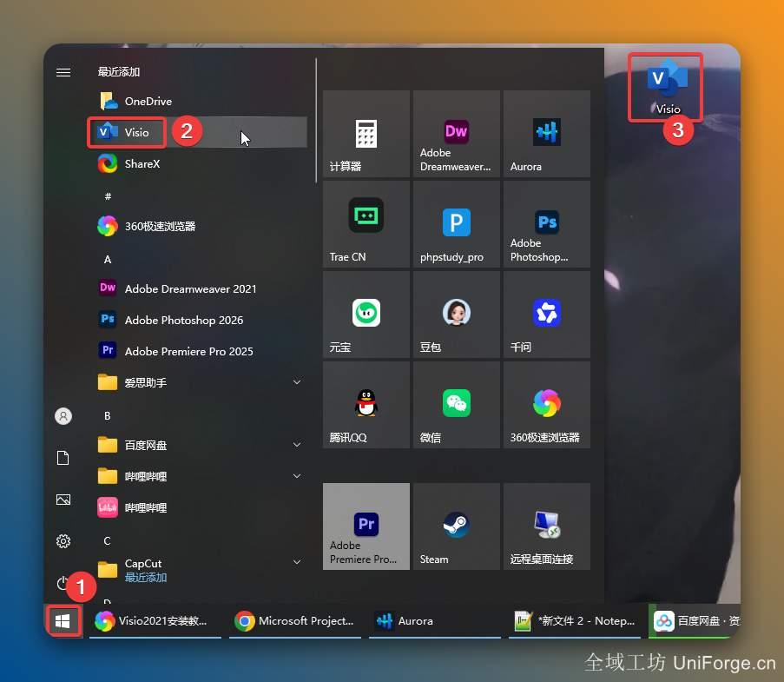Open OneDrive from recently added list
Image resolution: width=784 pixels, height=682 pixels.
pyautogui.click(x=197, y=101)
